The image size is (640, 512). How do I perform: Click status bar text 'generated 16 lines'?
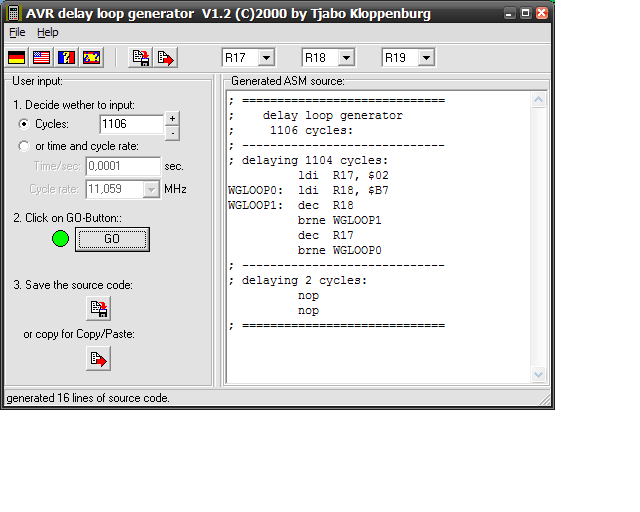pyautogui.click(x=88, y=398)
